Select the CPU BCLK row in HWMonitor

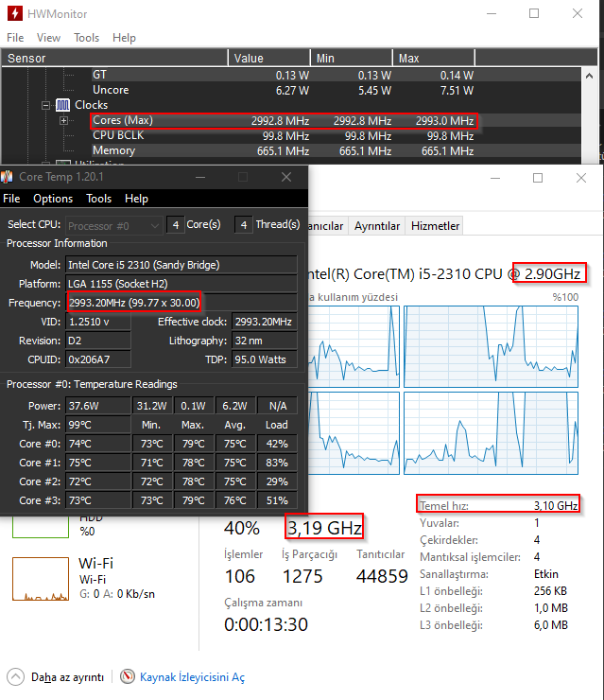coord(283,135)
